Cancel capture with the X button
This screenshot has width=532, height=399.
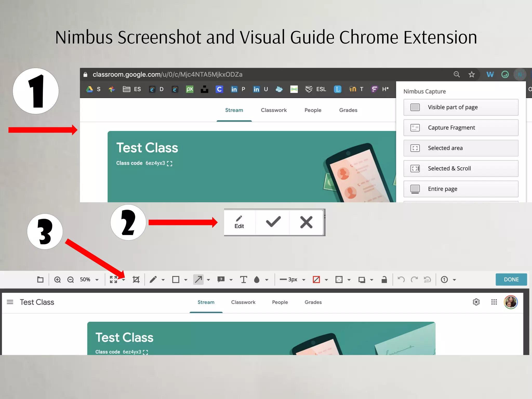(307, 222)
